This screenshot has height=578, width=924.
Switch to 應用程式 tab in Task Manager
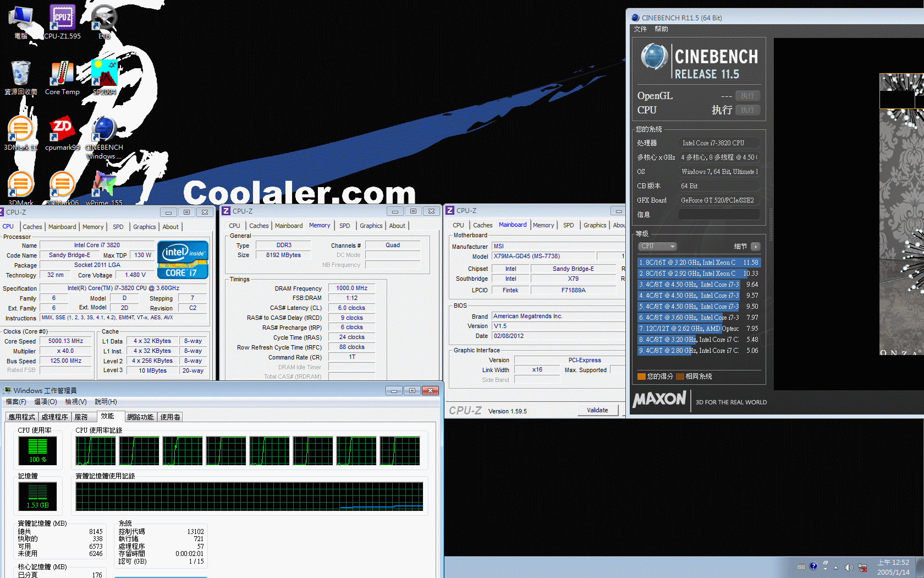pyautogui.click(x=22, y=417)
